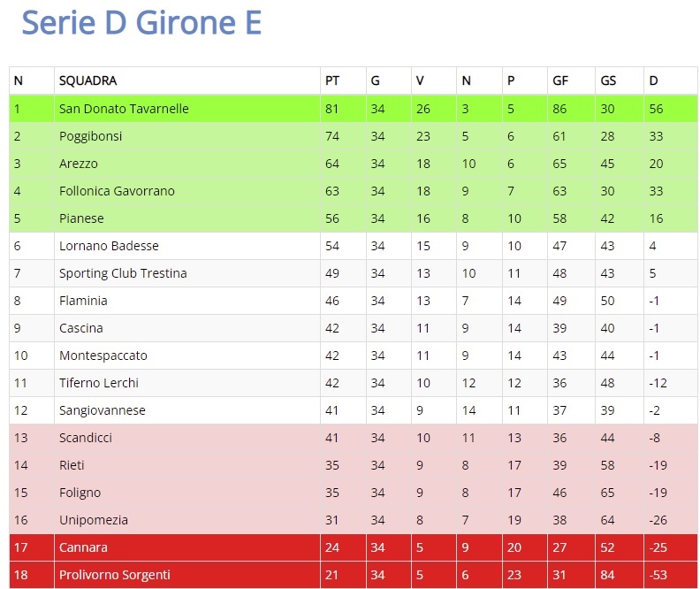Select the SQUADRA column header

[x=88, y=80]
